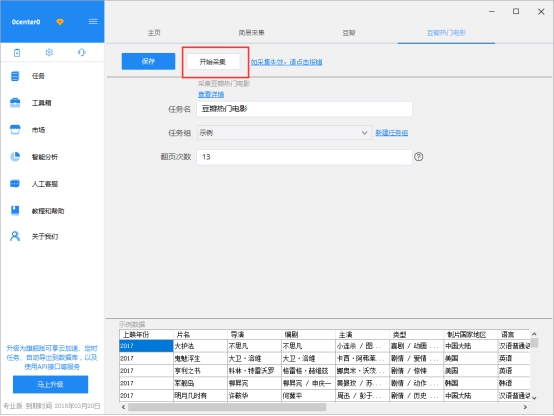Click the highlighted 2017 cell in first row
554x416 pixels.
pyautogui.click(x=146, y=346)
